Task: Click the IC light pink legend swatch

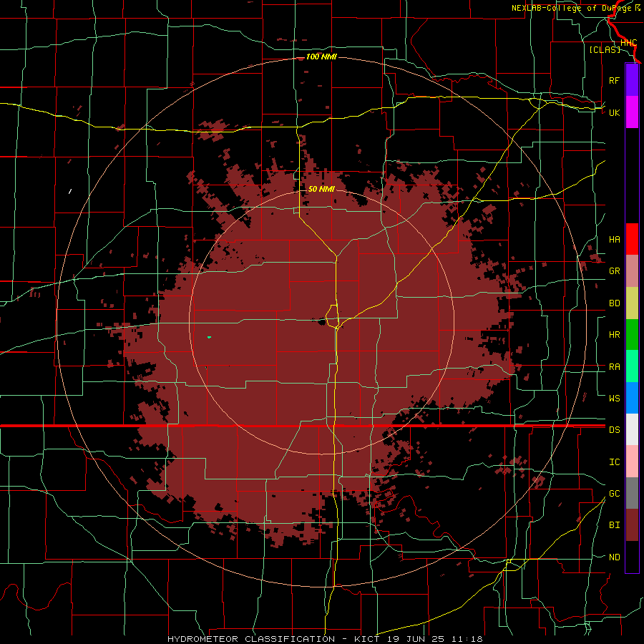Action: [x=632, y=462]
